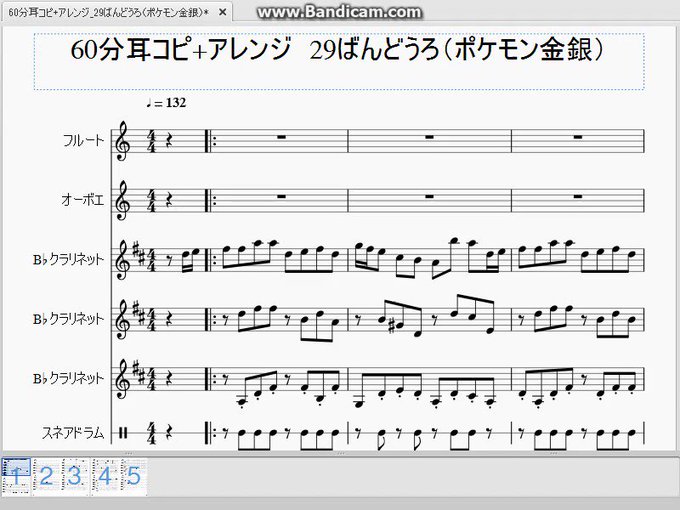Select the oboe first measure whole rest
Screen dimensions: 680x510
click(x=281, y=196)
